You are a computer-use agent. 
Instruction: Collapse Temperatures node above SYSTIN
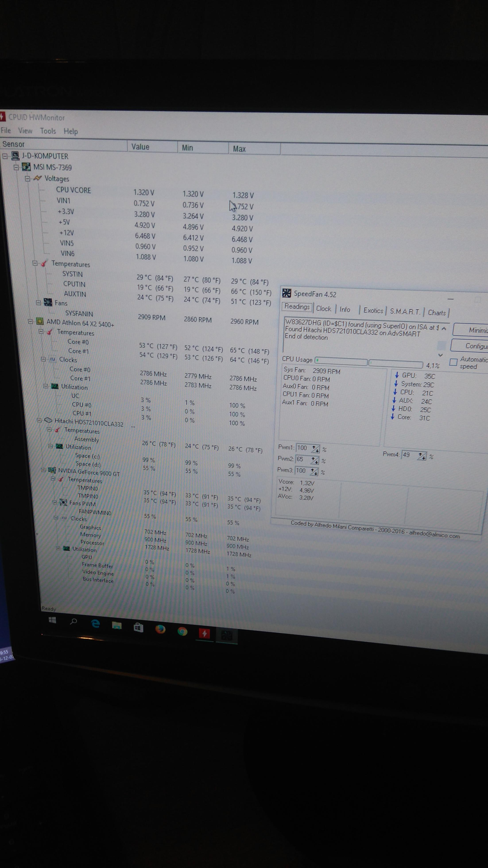(x=35, y=263)
